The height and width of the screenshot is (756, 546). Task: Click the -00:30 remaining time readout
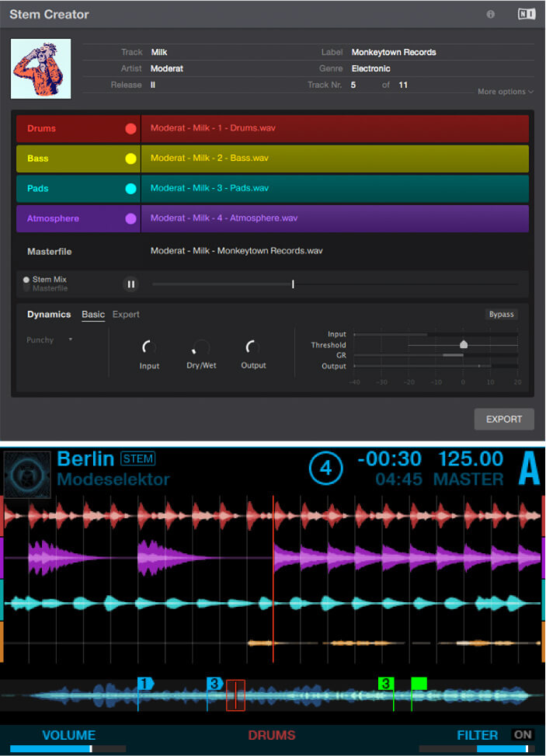pyautogui.click(x=389, y=459)
